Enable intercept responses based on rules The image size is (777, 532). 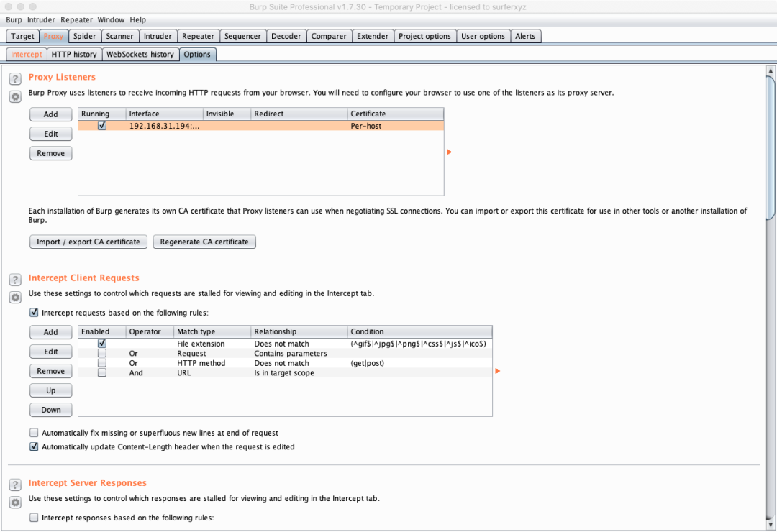coord(34,518)
